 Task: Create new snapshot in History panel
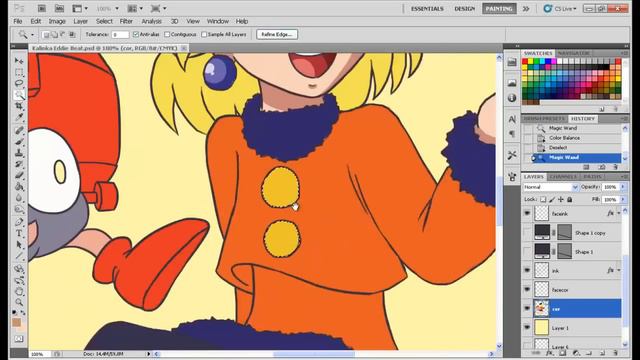click(602, 167)
